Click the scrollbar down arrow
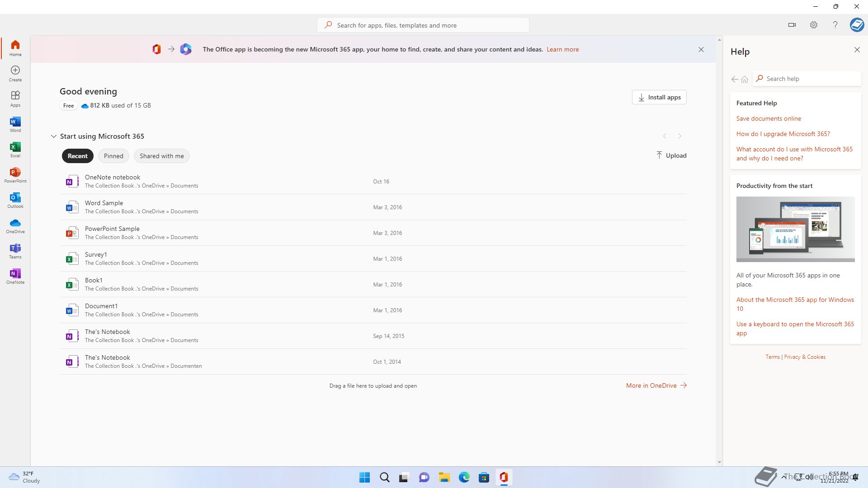The image size is (868, 488). (719, 462)
